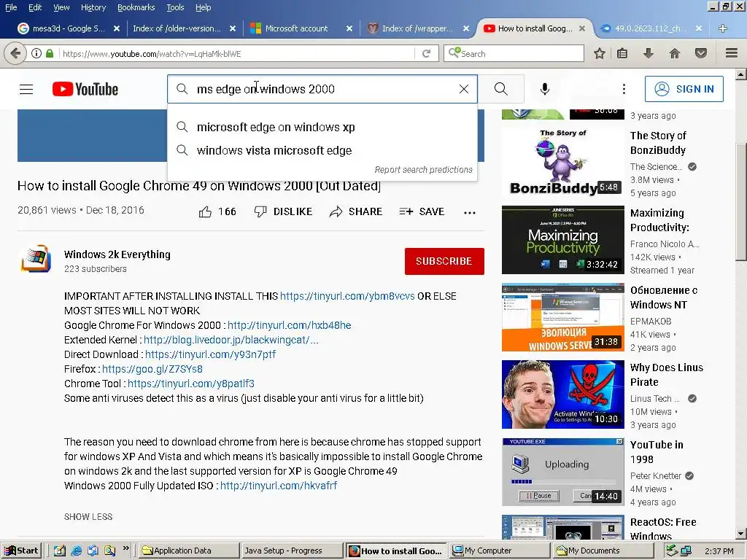Click the SIGN IN button
The height and width of the screenshot is (560, 747).
(x=684, y=89)
